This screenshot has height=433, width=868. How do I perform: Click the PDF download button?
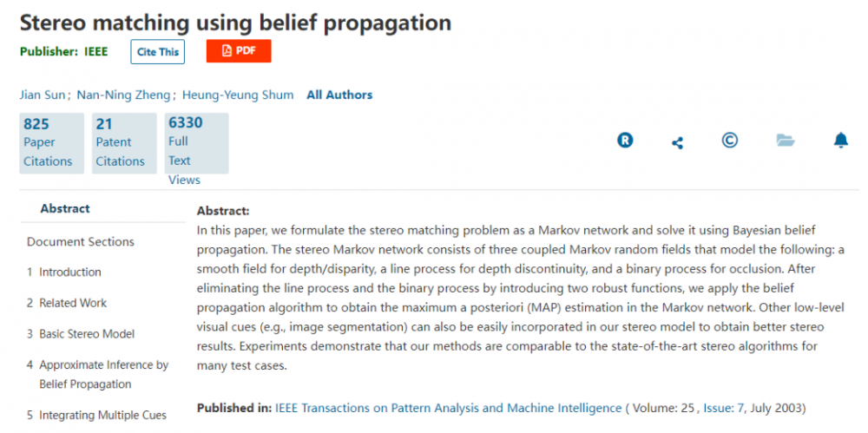click(239, 51)
